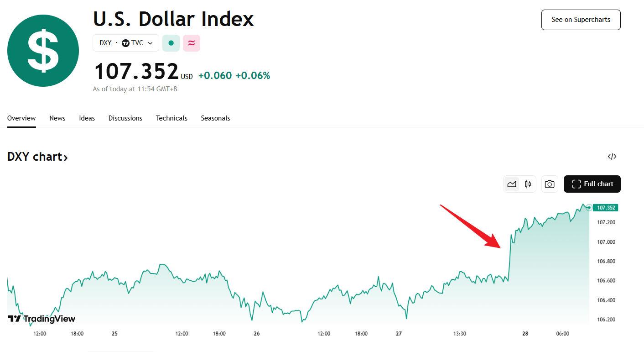Click the TradingView logo on chart

coord(42,319)
